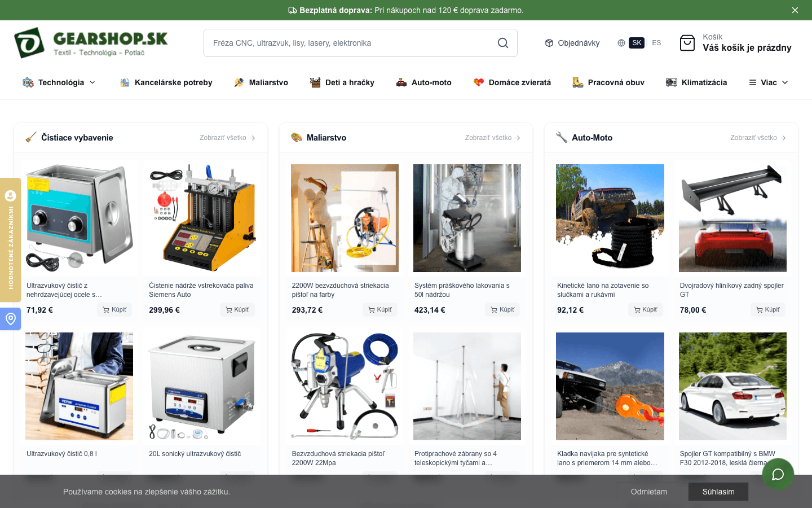Switch language to SK
The height and width of the screenshot is (508, 812).
[637, 43]
